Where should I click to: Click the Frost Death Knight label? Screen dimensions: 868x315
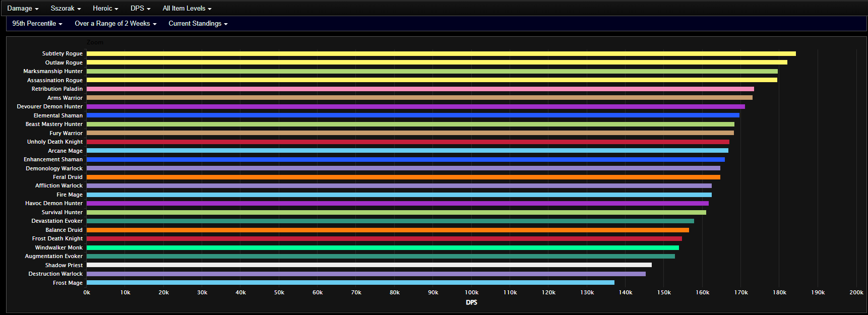pyautogui.click(x=57, y=238)
